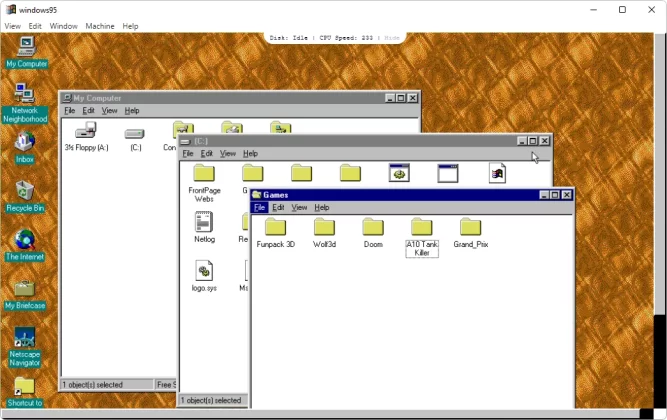Viewport: 667px width, 420px height.
Task: Select the Grand_Prix folder
Action: click(470, 233)
